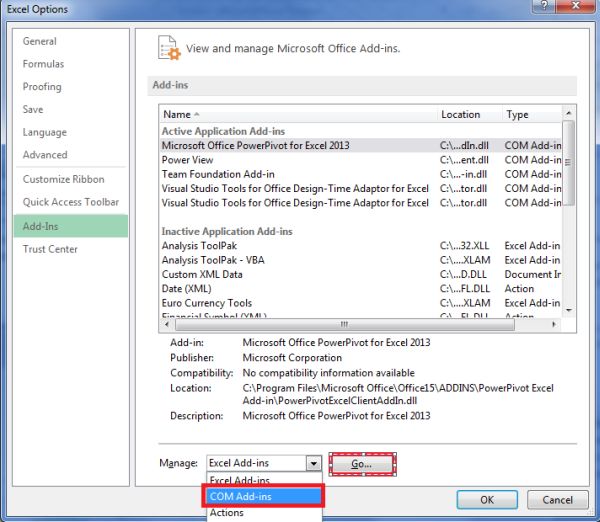Click the list's vertical scrollbar down arrow

[569, 310]
